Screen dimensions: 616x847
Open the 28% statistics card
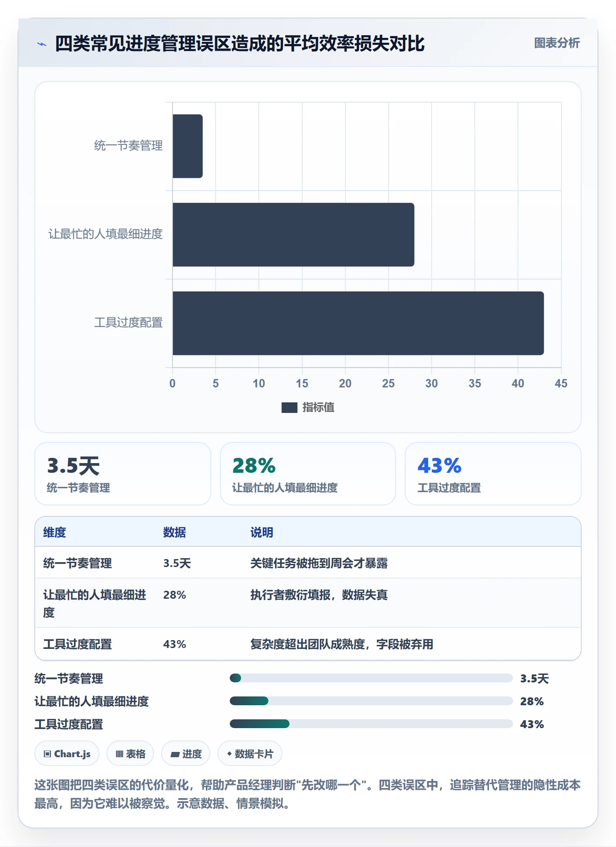pyautogui.click(x=308, y=474)
